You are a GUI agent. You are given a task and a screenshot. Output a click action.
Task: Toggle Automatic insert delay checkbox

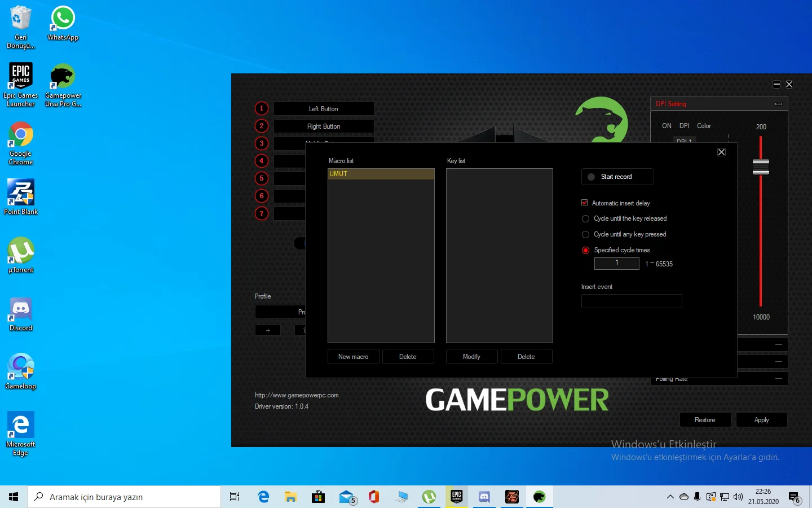[585, 203]
